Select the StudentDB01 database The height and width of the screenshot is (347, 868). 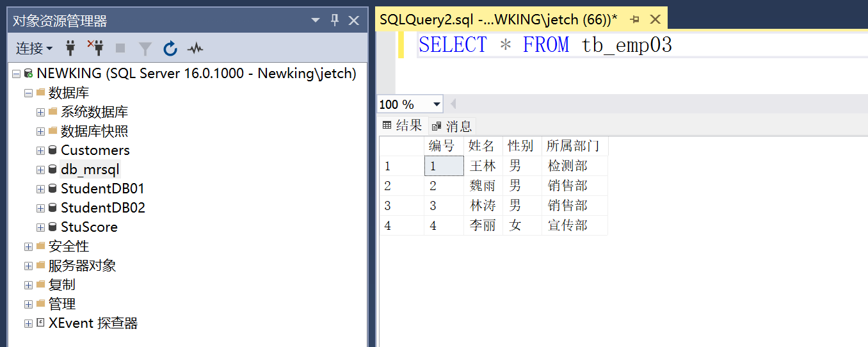(102, 189)
